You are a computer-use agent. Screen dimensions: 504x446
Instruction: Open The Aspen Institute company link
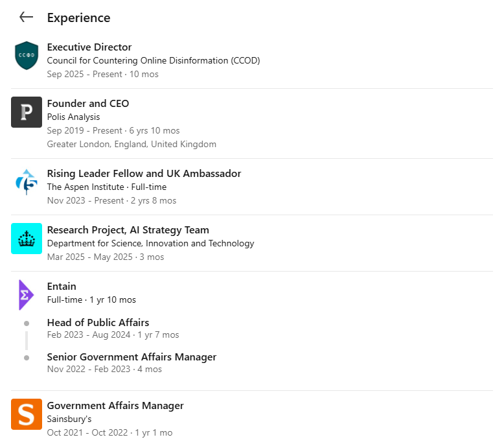86,187
